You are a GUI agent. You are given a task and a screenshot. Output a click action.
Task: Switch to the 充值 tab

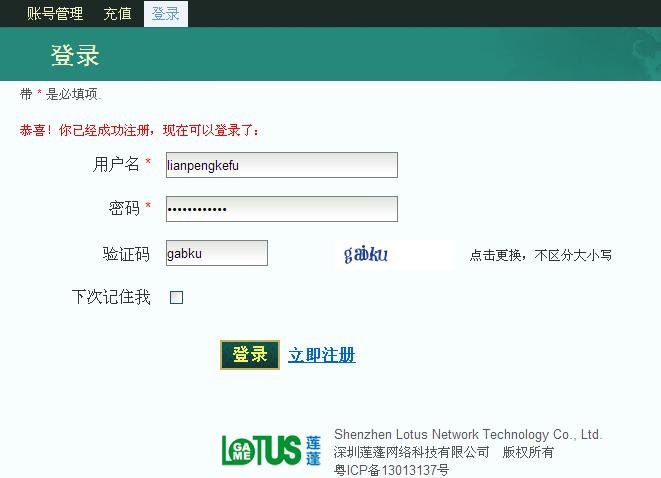[117, 14]
